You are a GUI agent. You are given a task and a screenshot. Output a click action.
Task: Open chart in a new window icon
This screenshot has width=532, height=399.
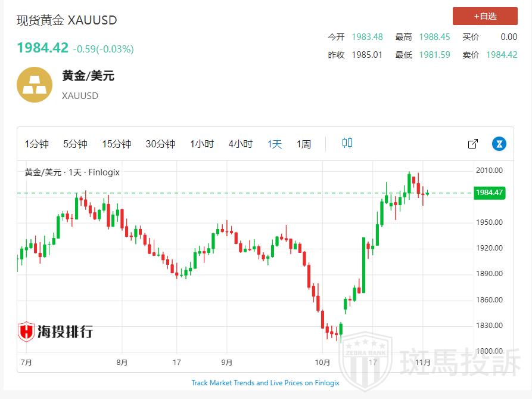pos(473,144)
